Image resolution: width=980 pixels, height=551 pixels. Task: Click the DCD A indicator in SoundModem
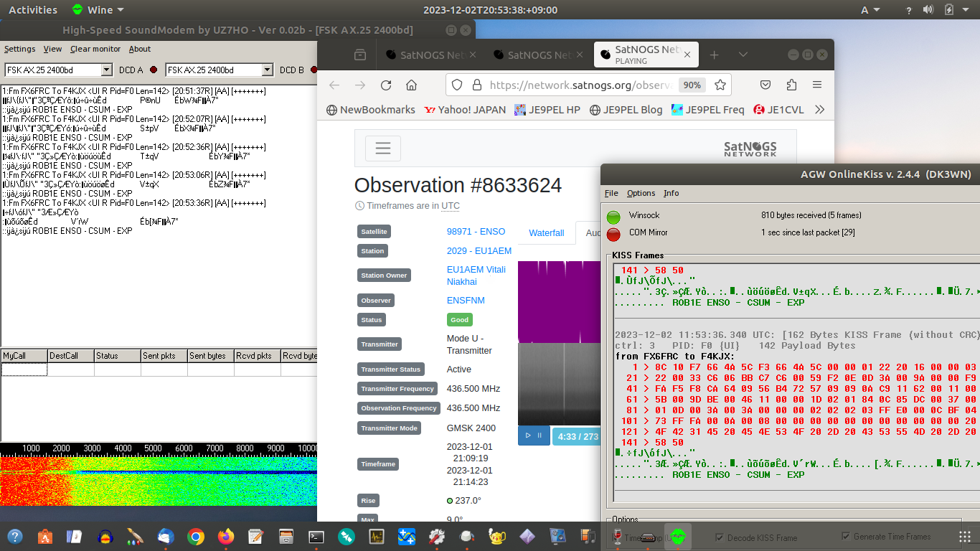(153, 70)
